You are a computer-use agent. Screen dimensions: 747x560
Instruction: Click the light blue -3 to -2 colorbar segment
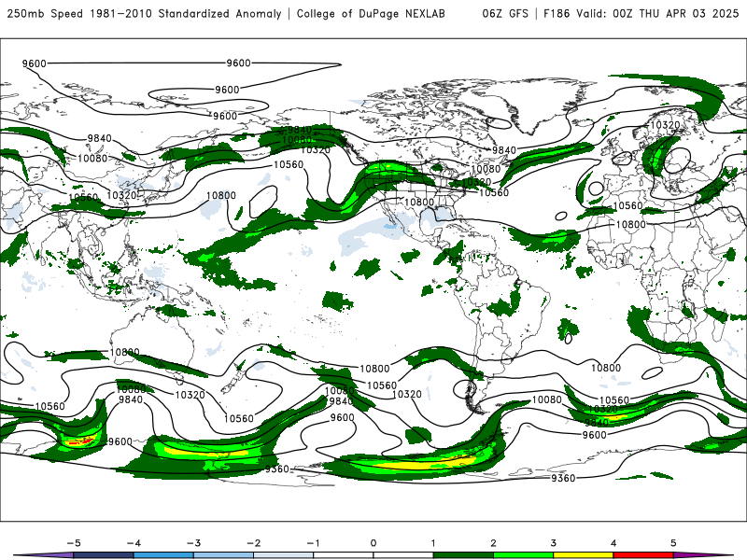[223, 555]
